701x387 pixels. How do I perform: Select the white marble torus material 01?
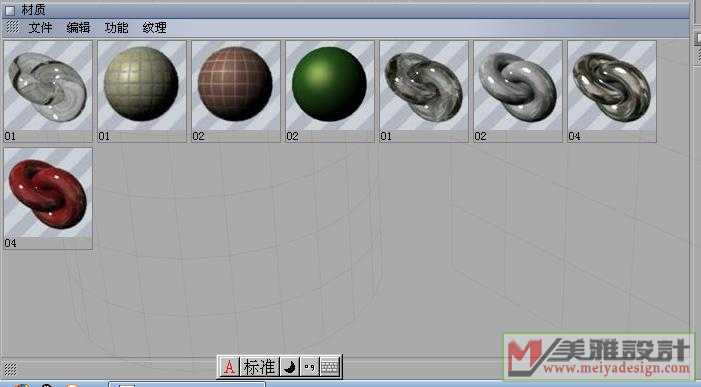[48, 91]
